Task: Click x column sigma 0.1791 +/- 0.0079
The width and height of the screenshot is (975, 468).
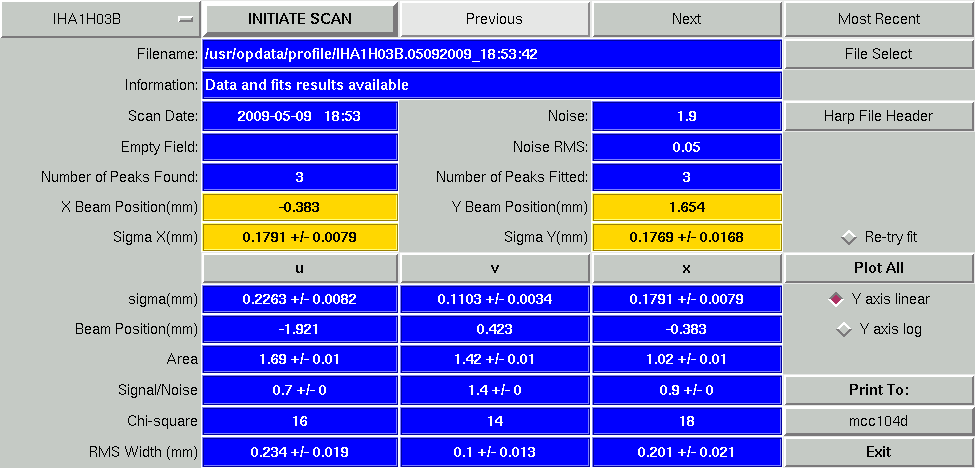Action: point(686,299)
